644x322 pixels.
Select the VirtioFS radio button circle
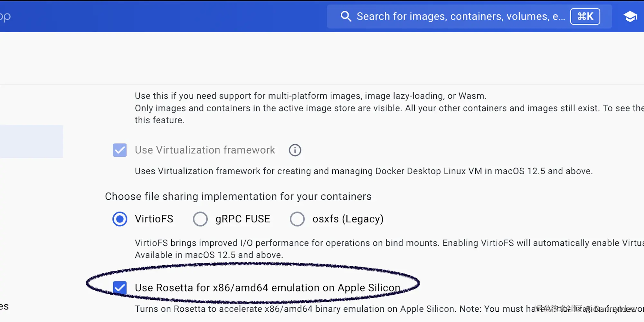pos(120,219)
